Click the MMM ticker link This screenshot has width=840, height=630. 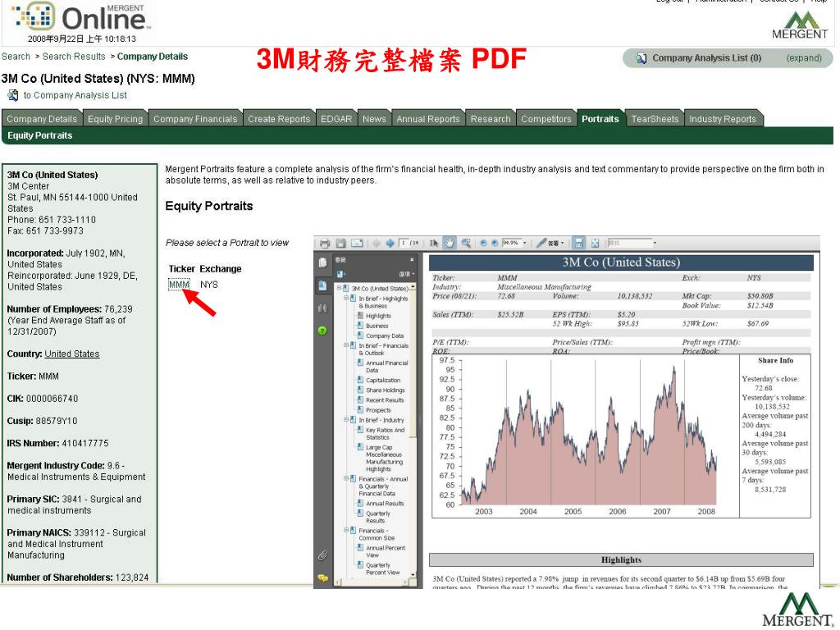(179, 285)
